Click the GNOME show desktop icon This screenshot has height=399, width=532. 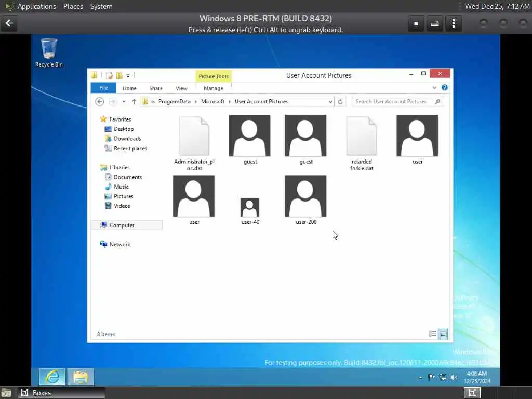[6, 393]
